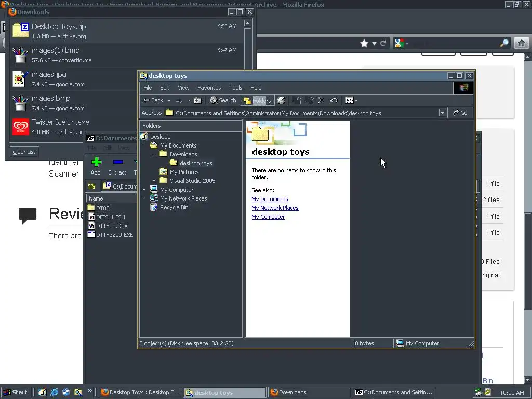
Task: Click the Start button
Action: click(x=15, y=392)
